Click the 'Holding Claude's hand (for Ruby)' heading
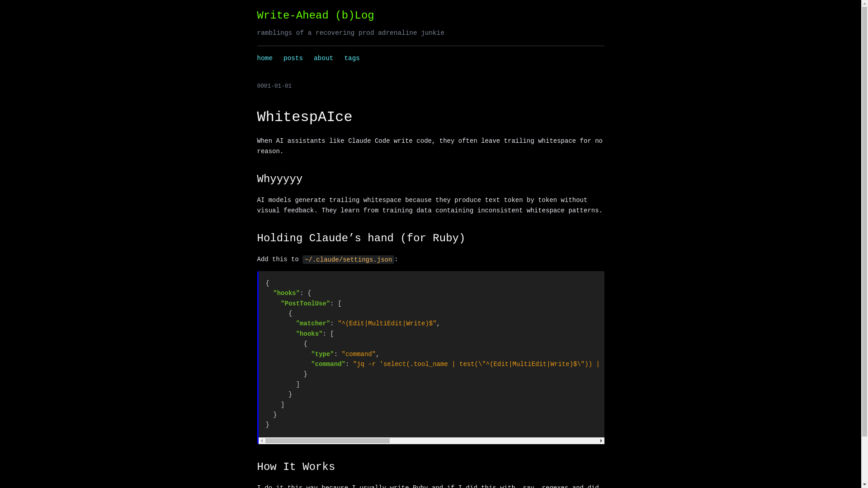The width and height of the screenshot is (868, 488). coord(361,238)
